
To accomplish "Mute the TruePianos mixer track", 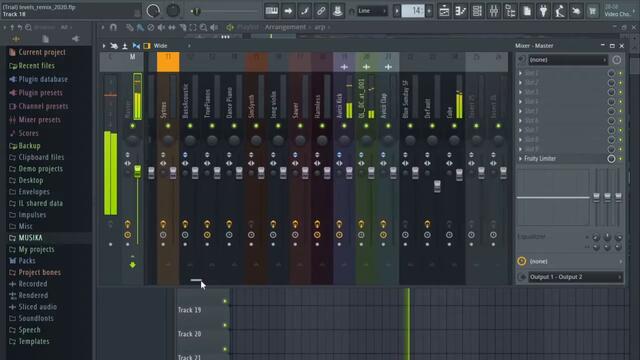I will [212, 126].
